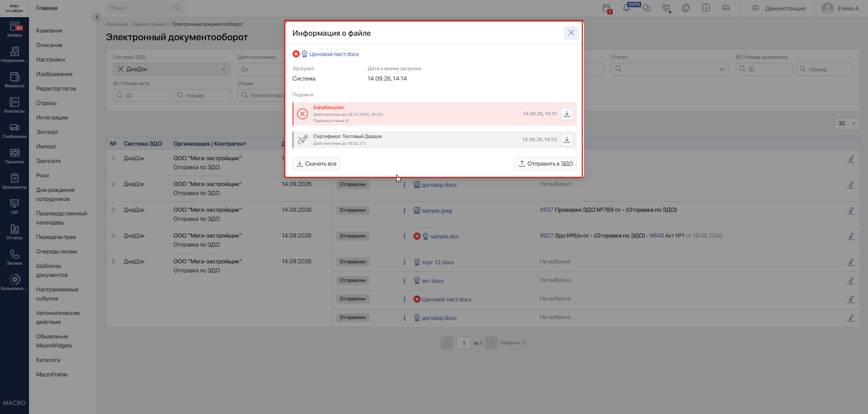Click the Скачать все button
Image resolution: width=868 pixels, height=414 pixels.
(316, 164)
